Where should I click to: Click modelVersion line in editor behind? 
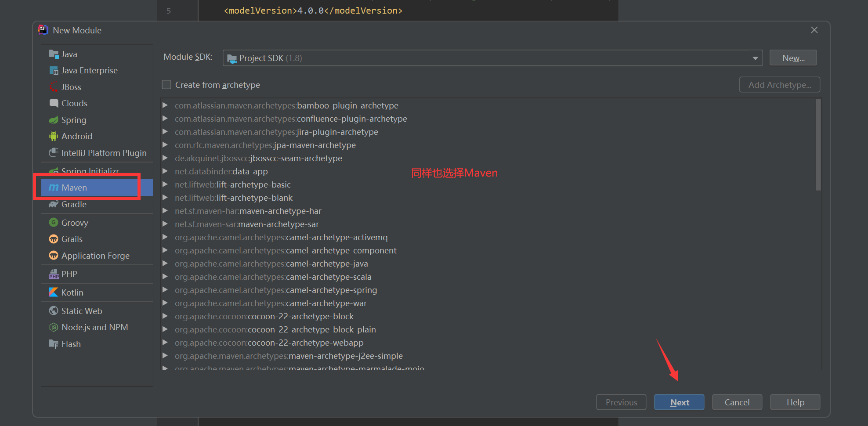click(313, 11)
